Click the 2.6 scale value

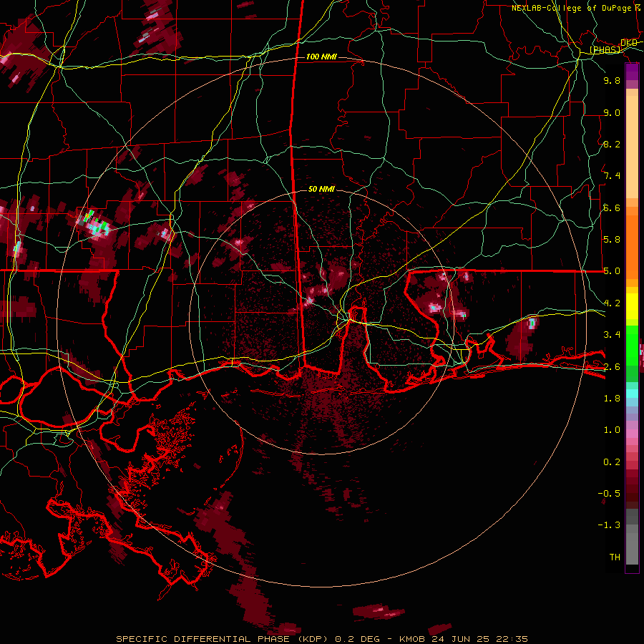[612, 366]
